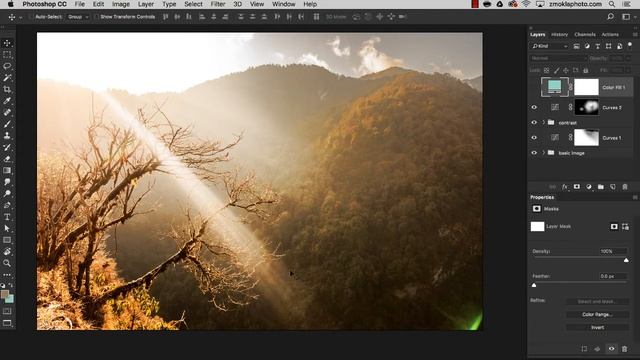This screenshot has height=360, width=640.
Task: Select the Healing Brush tool
Action: pos(7,112)
